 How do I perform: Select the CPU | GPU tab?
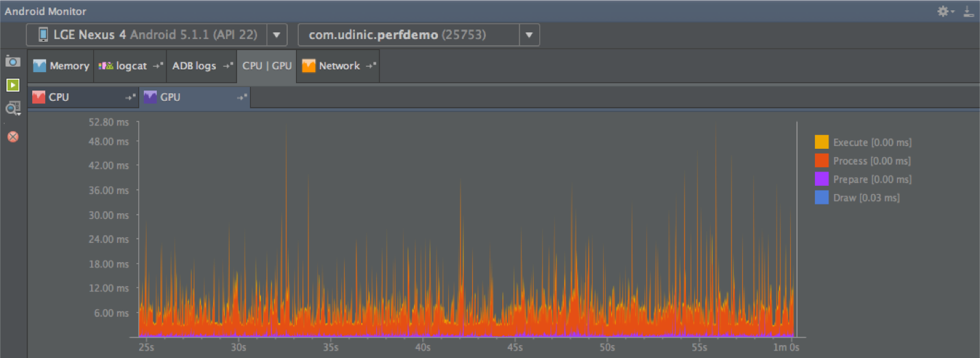(267, 66)
